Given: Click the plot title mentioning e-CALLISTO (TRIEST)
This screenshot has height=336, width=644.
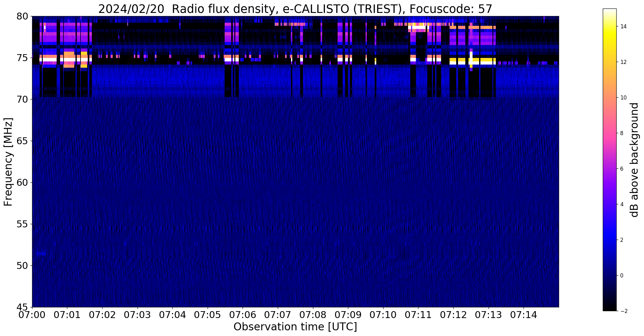Looking at the screenshot, I should pyautogui.click(x=295, y=9).
